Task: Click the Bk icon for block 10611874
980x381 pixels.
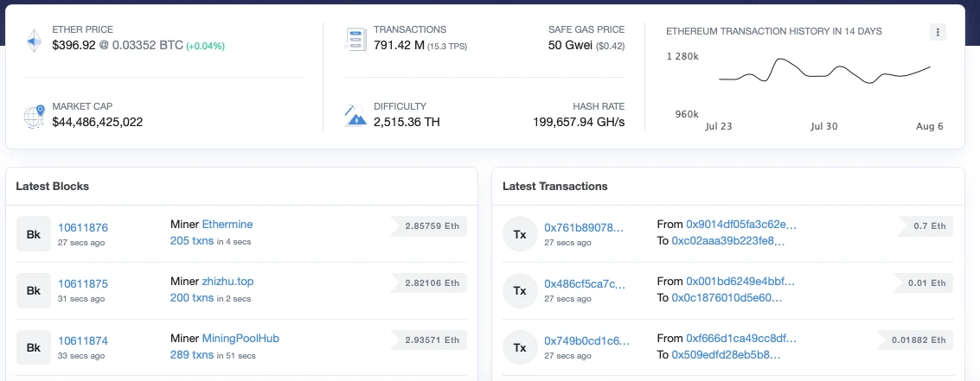Action: (x=34, y=347)
